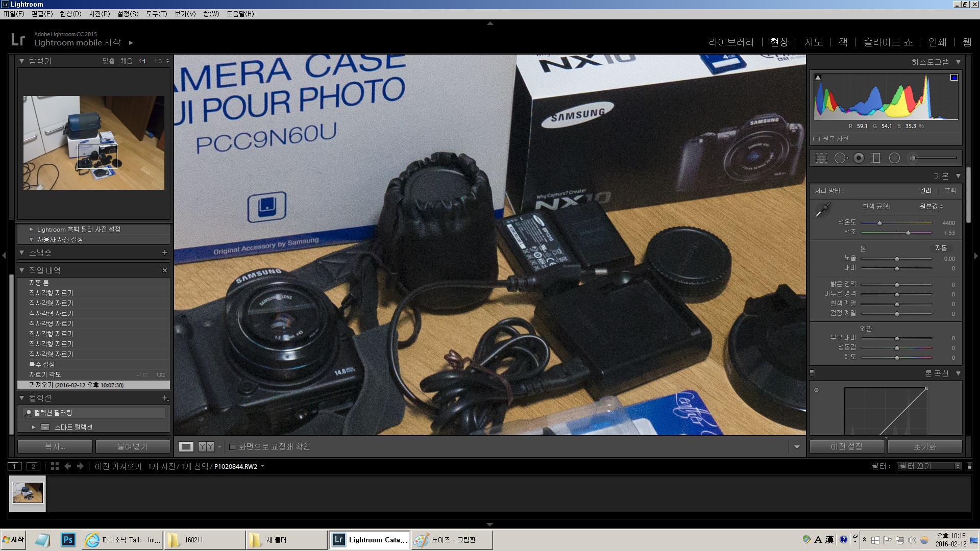
Task: Toggle shadow clipping indicator in histogram
Action: click(818, 78)
